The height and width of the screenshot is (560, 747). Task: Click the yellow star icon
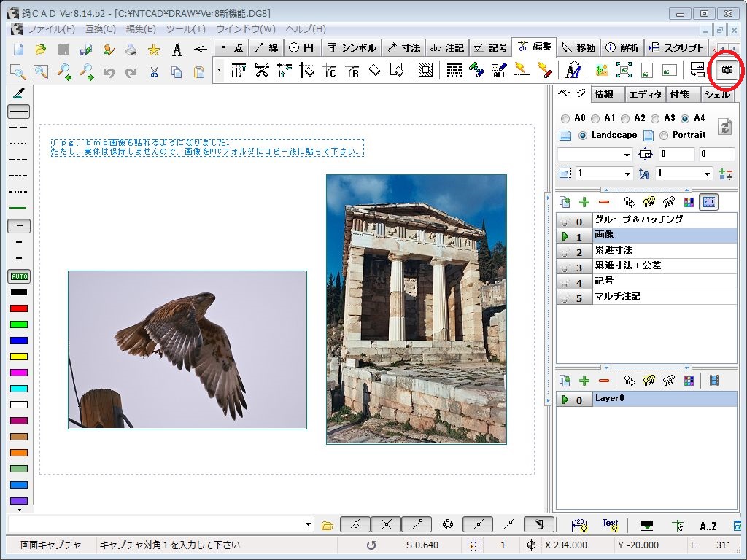153,49
